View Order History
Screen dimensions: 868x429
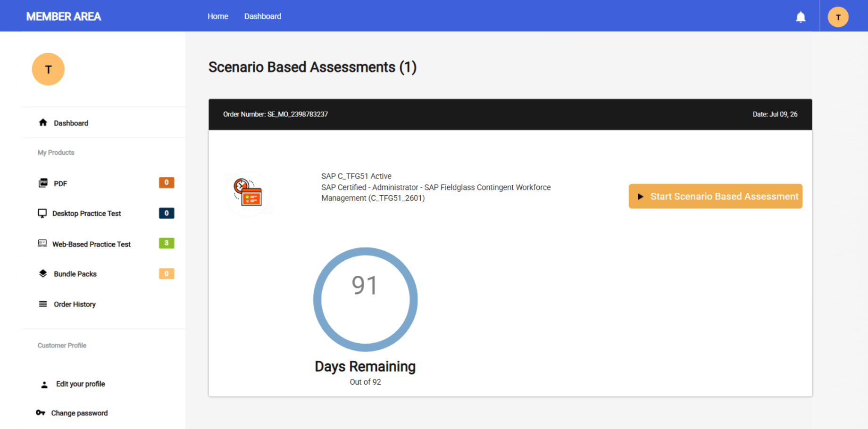75,305
